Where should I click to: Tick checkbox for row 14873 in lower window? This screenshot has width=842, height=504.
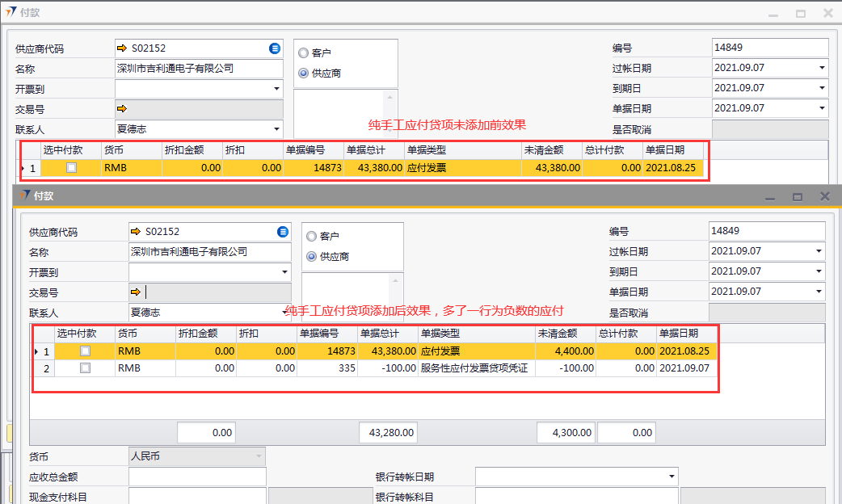[x=85, y=351]
